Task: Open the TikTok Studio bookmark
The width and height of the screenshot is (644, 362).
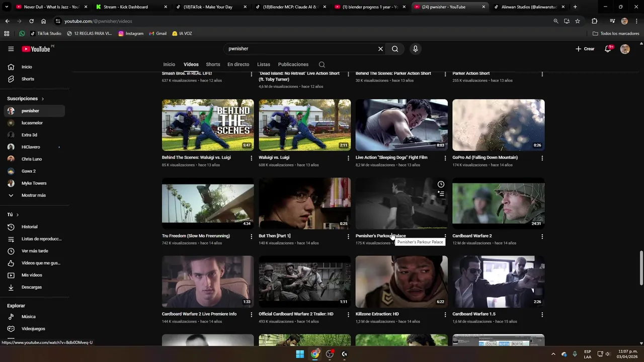Action: pyautogui.click(x=46, y=34)
